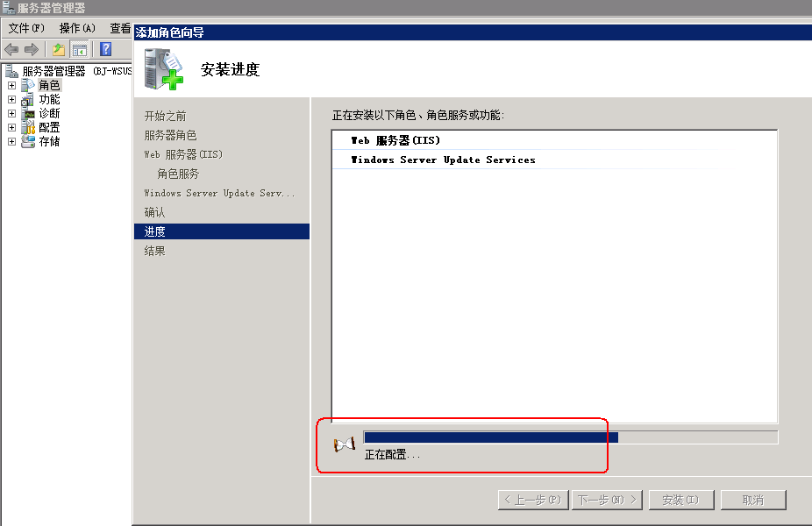
Task: Open the 文件(F) menu
Action: click(26, 28)
